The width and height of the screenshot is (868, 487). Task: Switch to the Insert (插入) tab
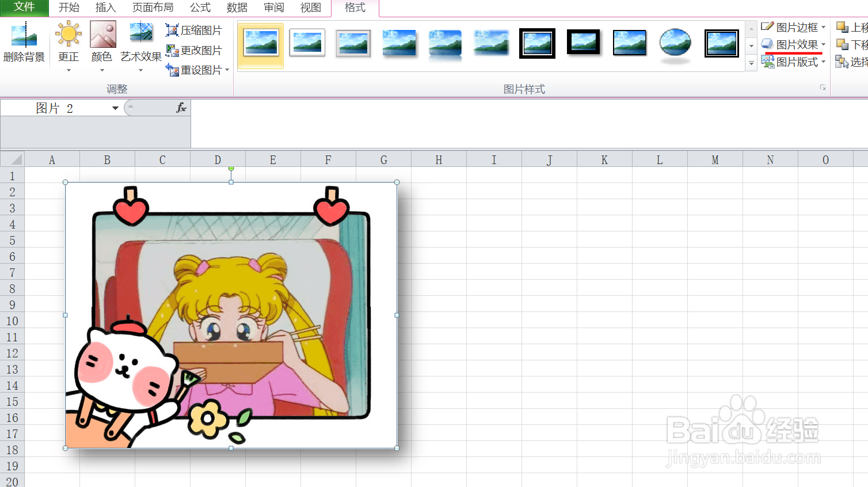click(105, 7)
